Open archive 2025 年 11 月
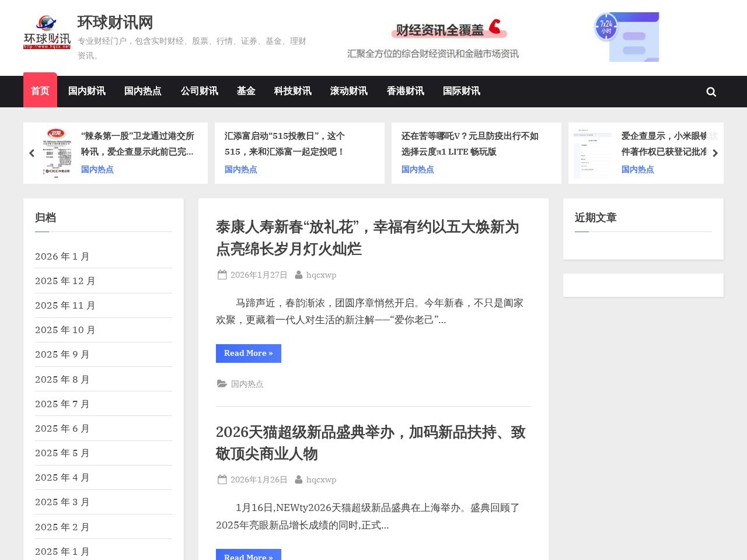The width and height of the screenshot is (747, 560). coord(65,306)
